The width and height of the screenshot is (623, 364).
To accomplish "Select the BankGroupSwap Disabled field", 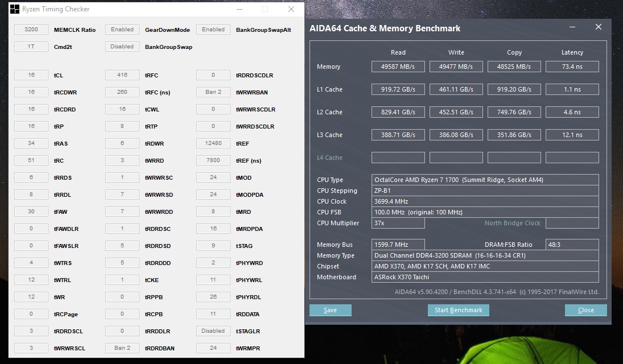I will pyautogui.click(x=122, y=47).
